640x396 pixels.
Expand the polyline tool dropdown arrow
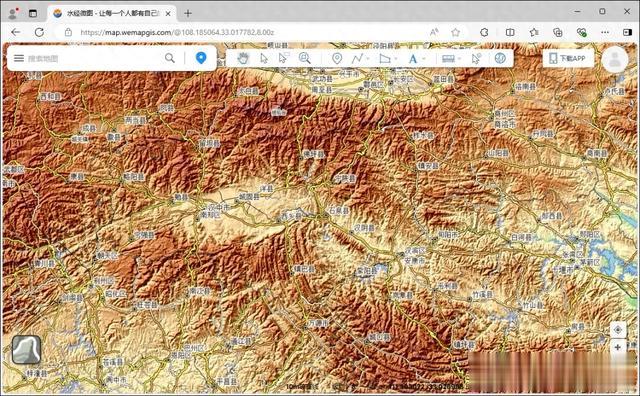[368, 59]
